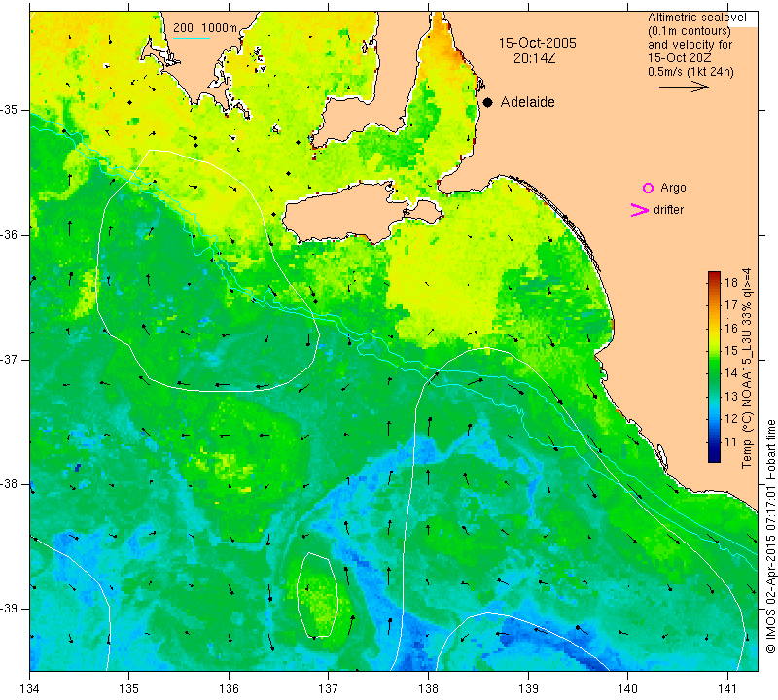Viewport: 778px width, 700px height.
Task: Click the IMOS copyright timestamp text
Action: tap(770, 537)
